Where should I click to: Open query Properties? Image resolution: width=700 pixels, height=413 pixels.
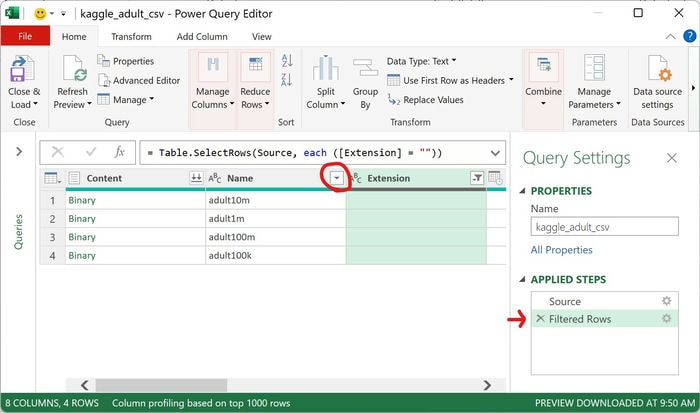(126, 61)
